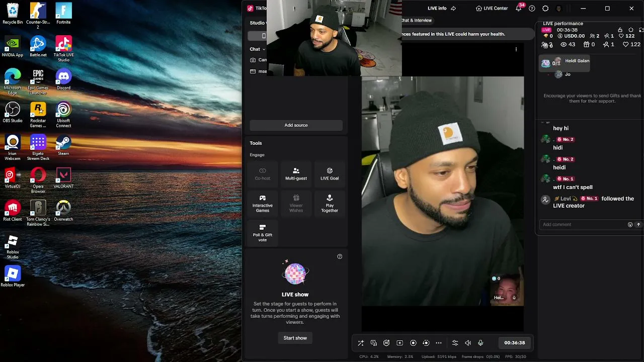Screen dimensions: 644x362
Task: Send the comment with arrow button
Action: coord(638,225)
